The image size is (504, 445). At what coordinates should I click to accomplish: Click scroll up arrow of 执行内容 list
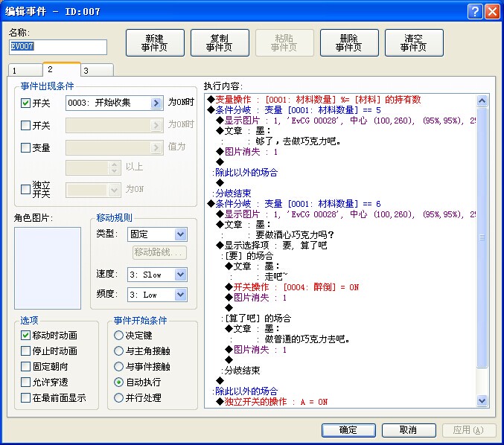(482, 101)
